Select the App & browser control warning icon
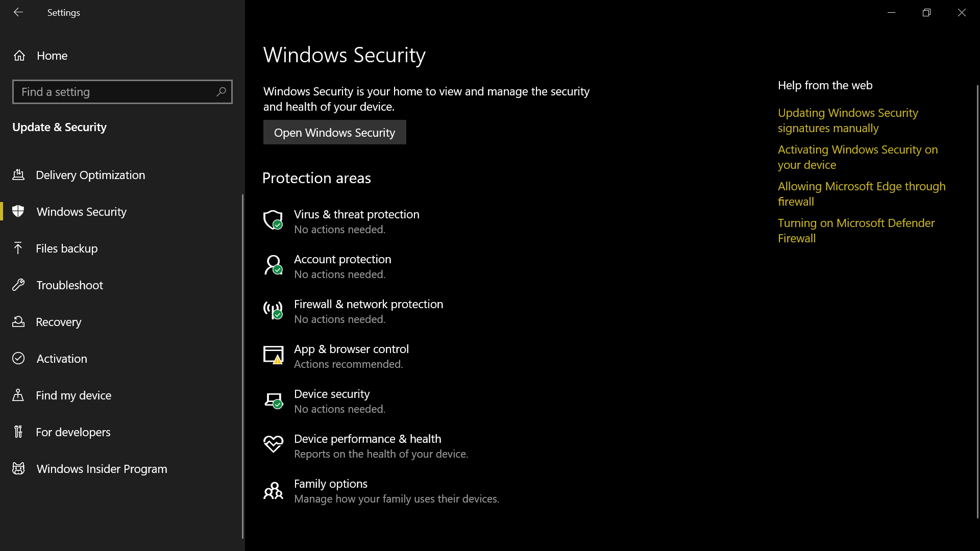Screen dimensions: 980x551 273,355
